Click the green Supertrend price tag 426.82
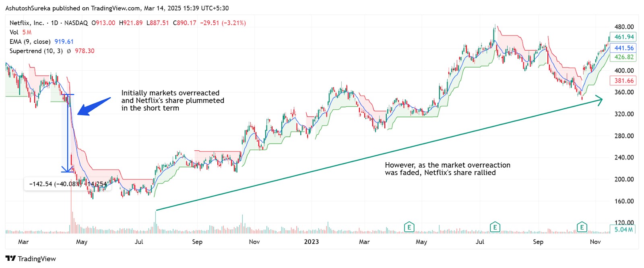 click(623, 57)
